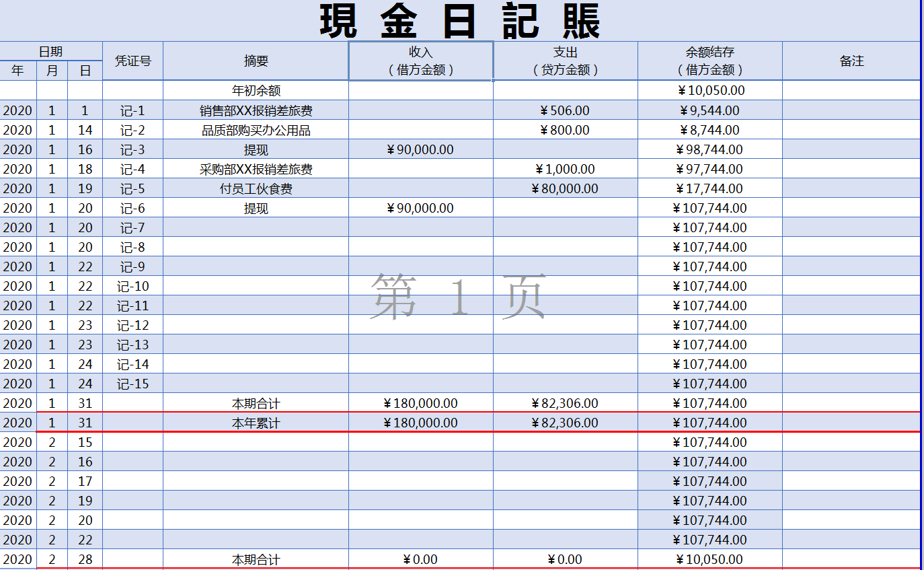924x570 pixels.
Task: Select the ¥17,744.00 balance cell
Action: [x=710, y=188]
